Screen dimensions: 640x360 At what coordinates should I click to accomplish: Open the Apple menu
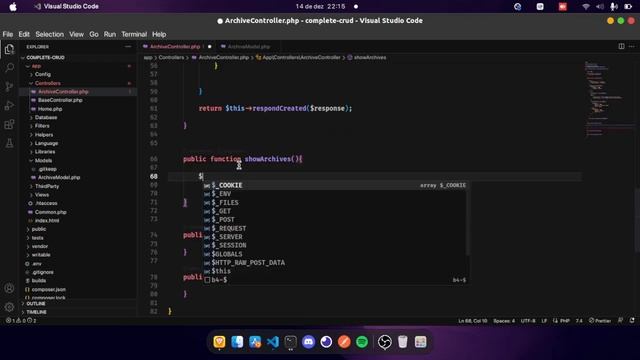tap(13, 7)
